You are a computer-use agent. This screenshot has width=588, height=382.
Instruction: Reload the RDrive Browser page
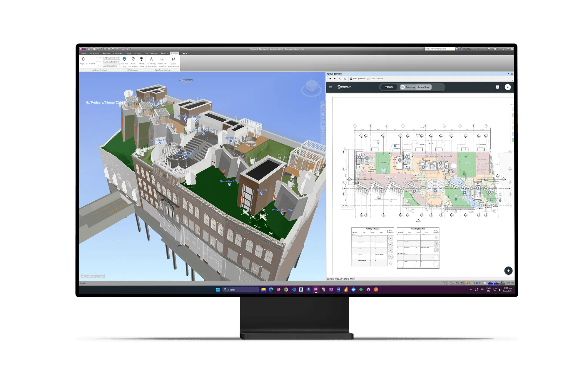[x=340, y=78]
